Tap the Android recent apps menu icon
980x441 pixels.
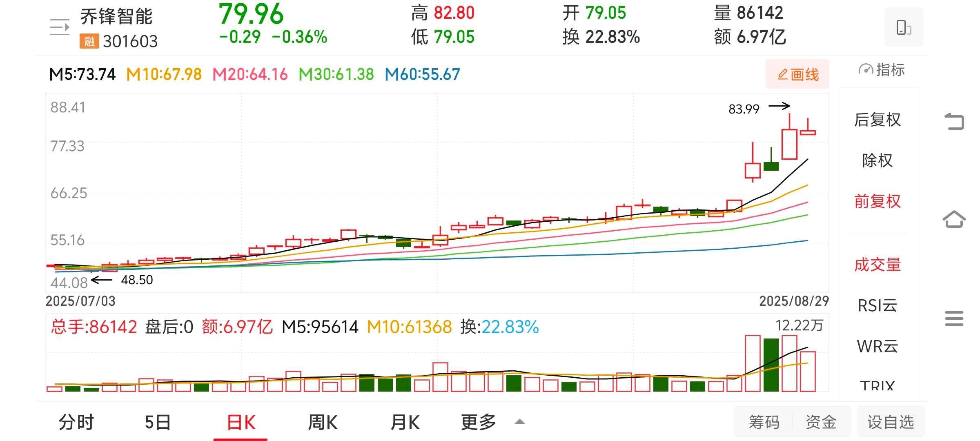[x=954, y=318]
